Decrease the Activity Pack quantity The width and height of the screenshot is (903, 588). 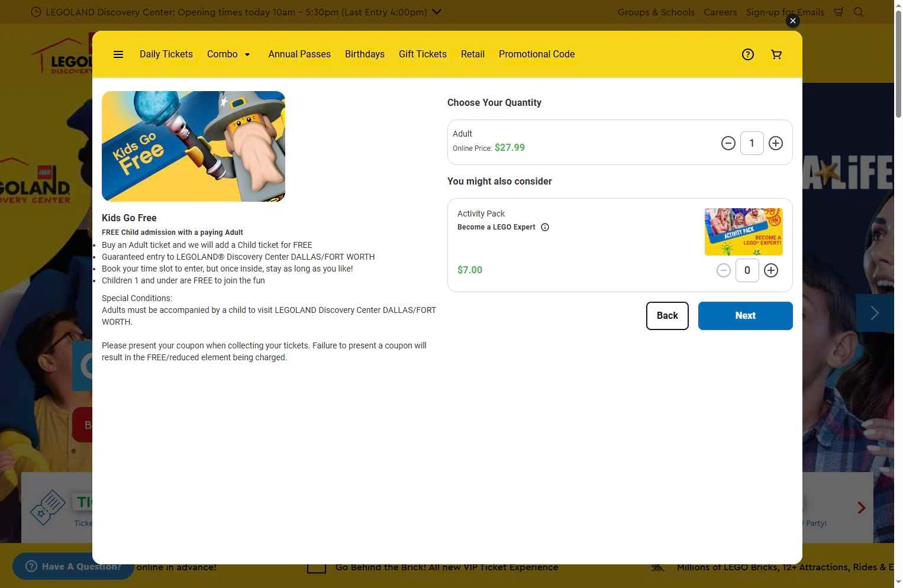click(724, 270)
